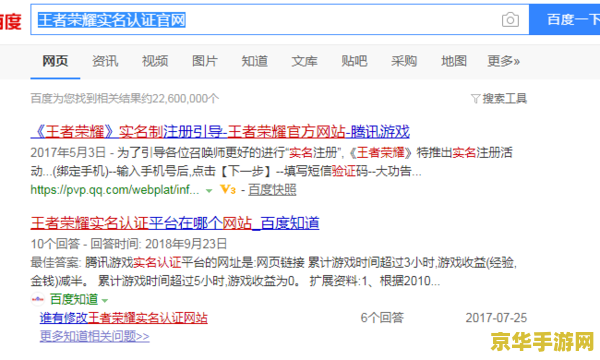The width and height of the screenshot is (600, 360).
Task: Click the Baidu logo
Action: click(x=10, y=21)
